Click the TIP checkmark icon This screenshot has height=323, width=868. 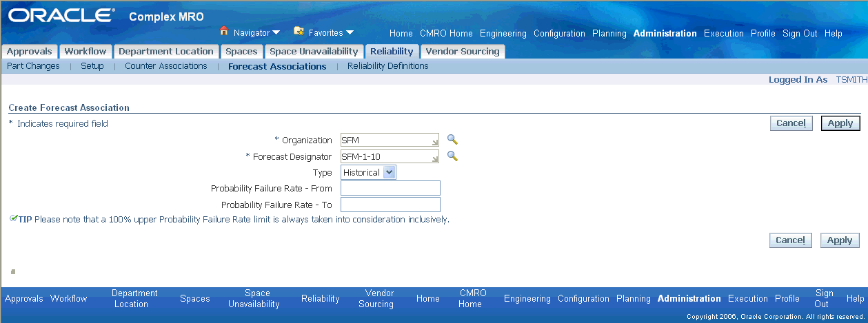tap(14, 219)
